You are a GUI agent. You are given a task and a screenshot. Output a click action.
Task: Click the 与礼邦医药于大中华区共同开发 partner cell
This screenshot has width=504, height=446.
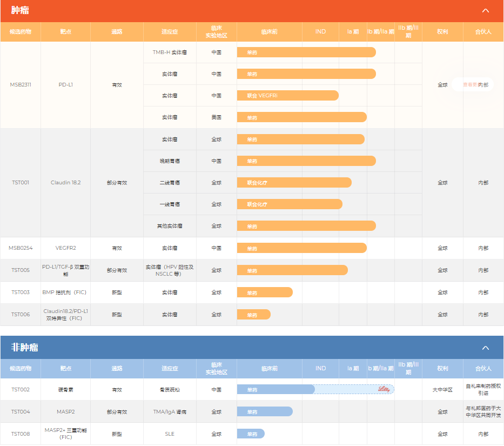pos(483,411)
